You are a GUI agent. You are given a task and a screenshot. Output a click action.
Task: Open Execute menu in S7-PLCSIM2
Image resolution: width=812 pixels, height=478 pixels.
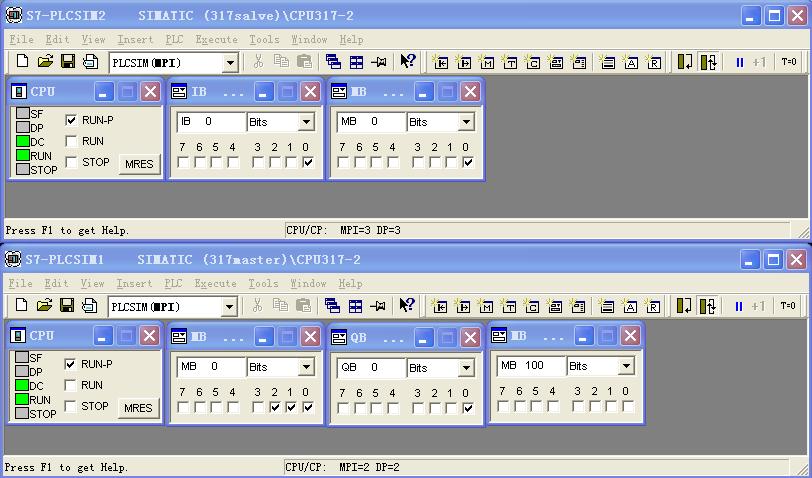coord(216,39)
